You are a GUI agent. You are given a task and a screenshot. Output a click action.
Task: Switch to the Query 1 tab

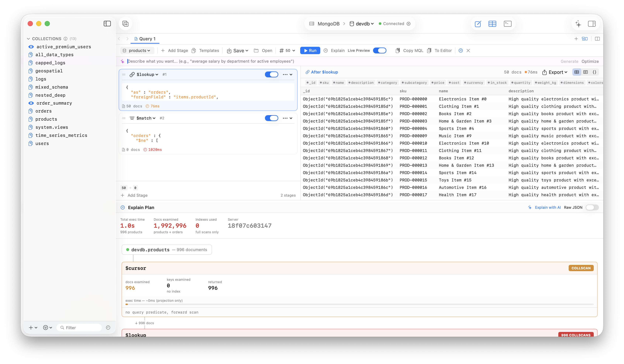145,39
